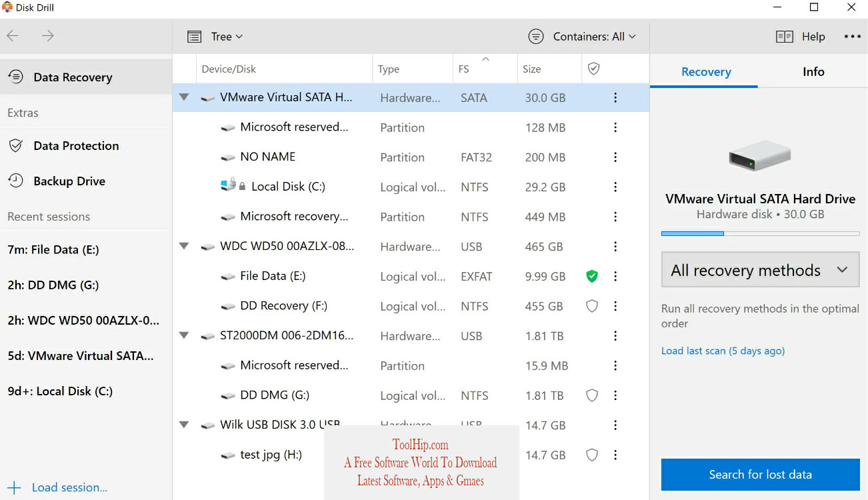Open options menu for File Data (E:)
Viewport: 868px width, 500px height.
point(615,276)
